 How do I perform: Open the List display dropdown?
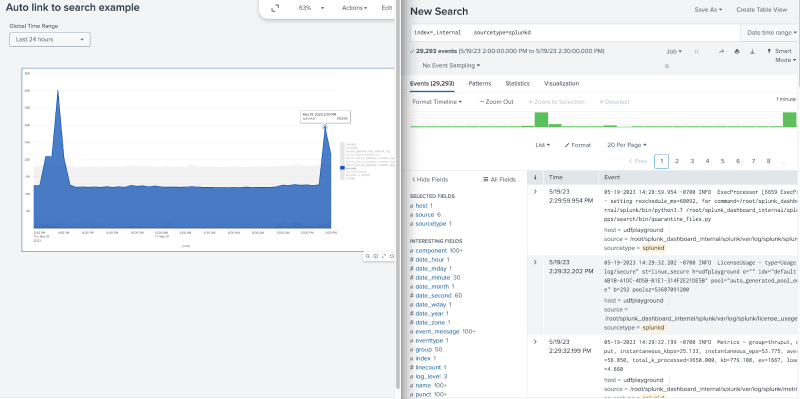(542, 145)
